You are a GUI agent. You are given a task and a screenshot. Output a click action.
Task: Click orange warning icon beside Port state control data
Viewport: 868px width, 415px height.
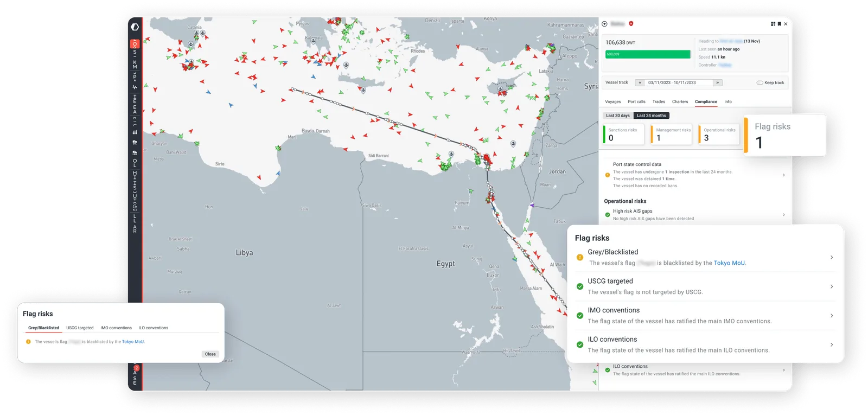click(608, 175)
